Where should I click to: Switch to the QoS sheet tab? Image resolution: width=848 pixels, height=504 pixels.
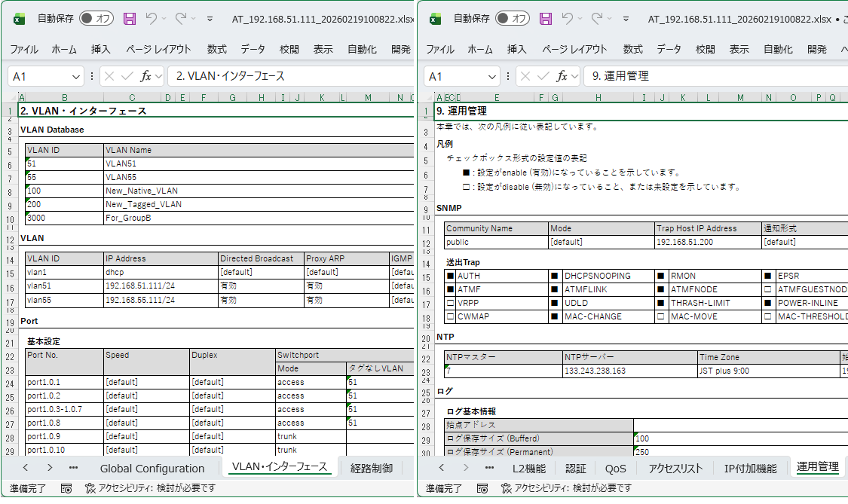615,468
